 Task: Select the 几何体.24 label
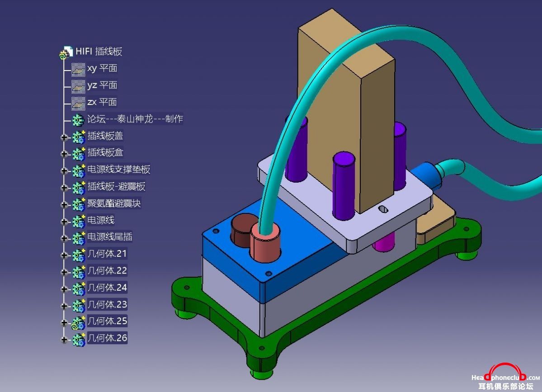pos(107,288)
